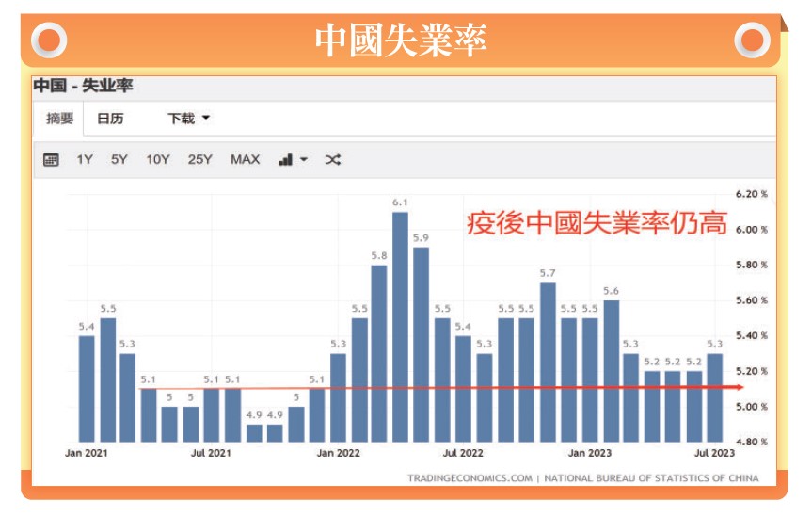Select the 1Y time range
Screen dimensions: 812x516
85,160
